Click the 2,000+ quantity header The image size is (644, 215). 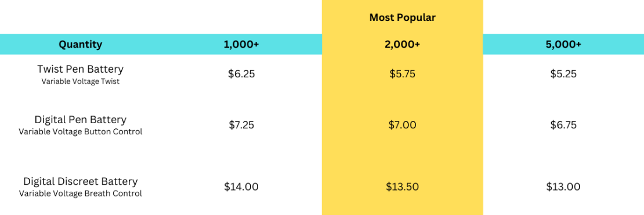point(402,44)
